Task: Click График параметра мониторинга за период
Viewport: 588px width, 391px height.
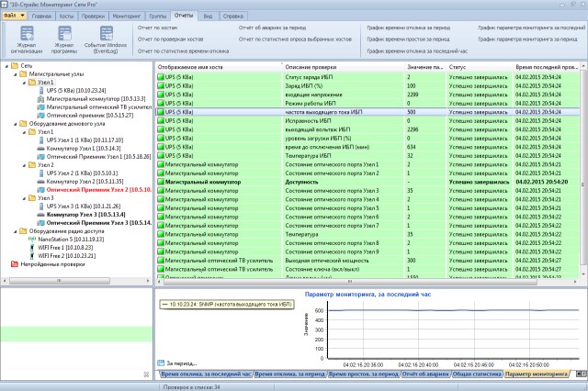Action: click(x=527, y=39)
